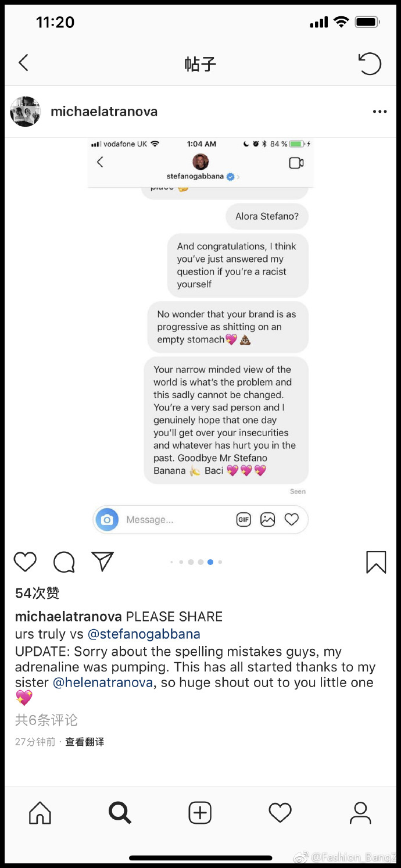The width and height of the screenshot is (401, 868).
Task: View all 6 comments
Action: [x=46, y=720]
